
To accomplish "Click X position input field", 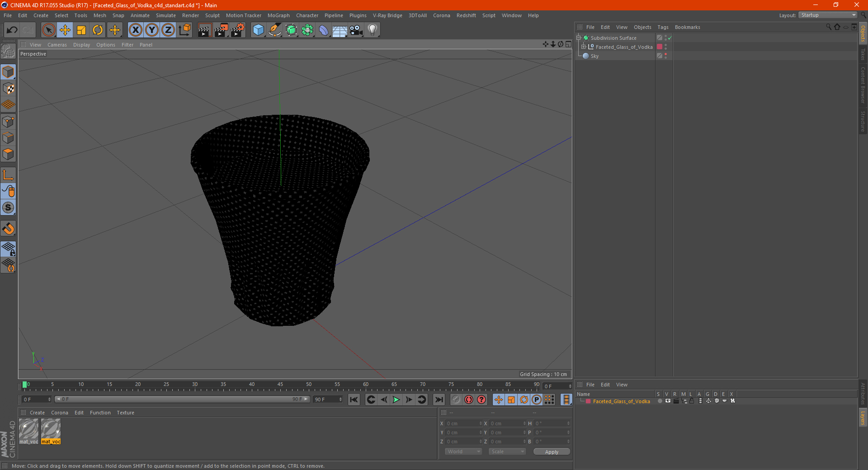I will coord(464,423).
